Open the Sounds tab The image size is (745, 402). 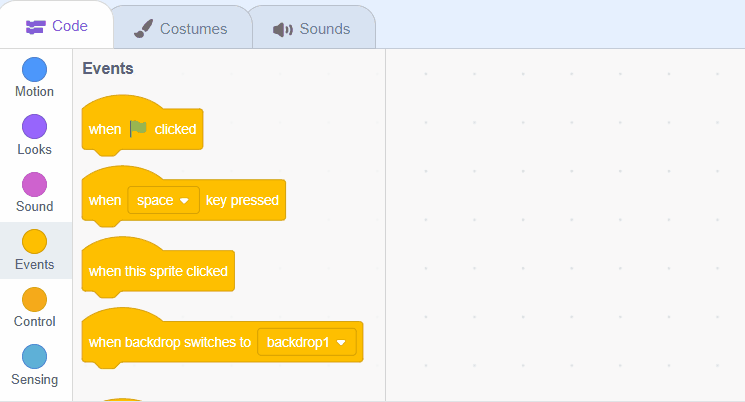point(312,29)
